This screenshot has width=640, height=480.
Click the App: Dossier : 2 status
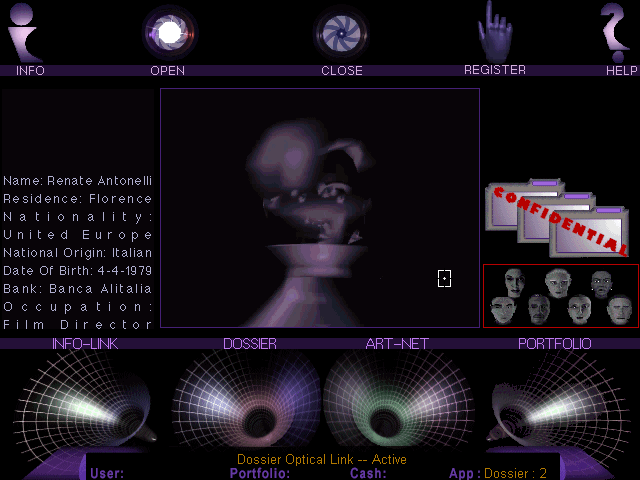pos(498,473)
